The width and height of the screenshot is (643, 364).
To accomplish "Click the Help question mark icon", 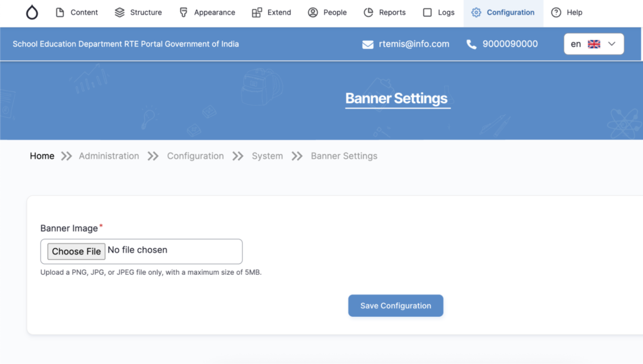I will (x=556, y=13).
